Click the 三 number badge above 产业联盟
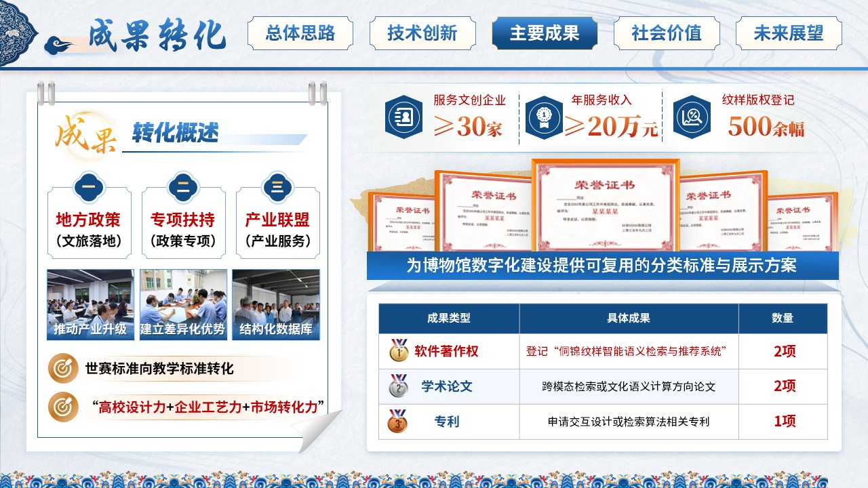Image resolution: width=868 pixels, height=488 pixels. point(277,186)
